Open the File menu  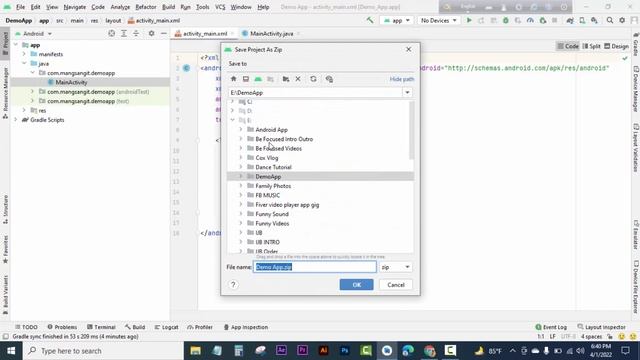click(x=20, y=7)
